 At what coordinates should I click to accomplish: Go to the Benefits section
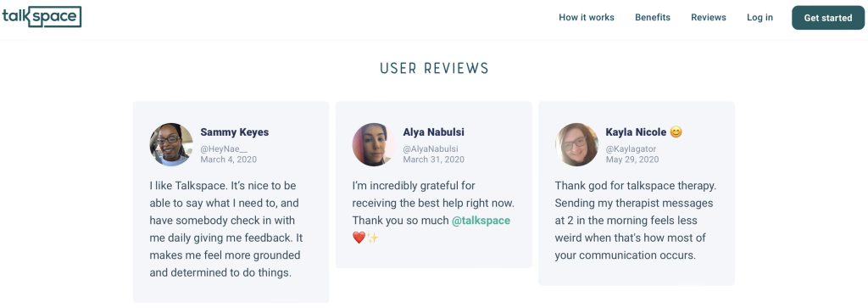653,17
